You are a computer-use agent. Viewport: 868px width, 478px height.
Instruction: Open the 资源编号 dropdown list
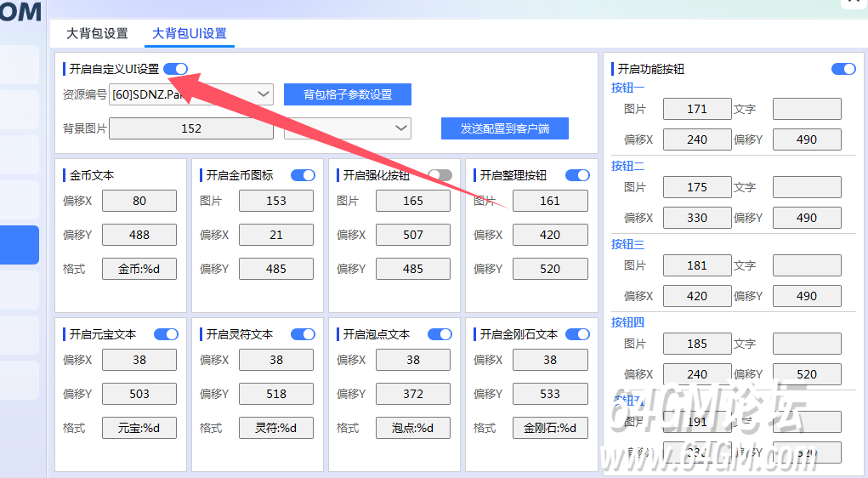point(263,94)
